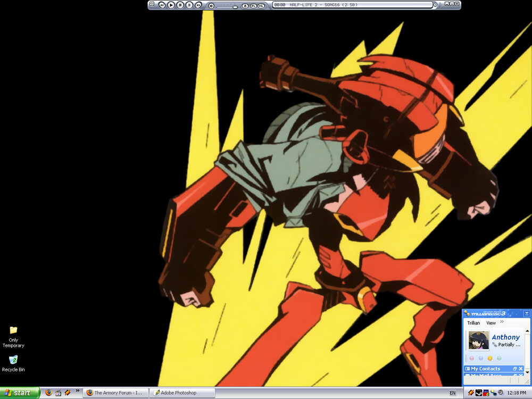The image size is (532, 399).
Task: Go to the previous track
Action: coord(162,5)
